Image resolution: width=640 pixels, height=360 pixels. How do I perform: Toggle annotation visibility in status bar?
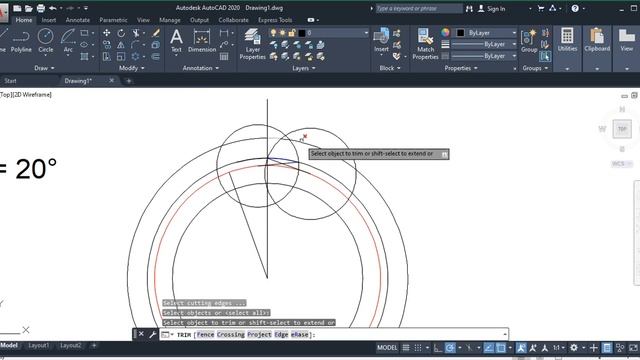point(521,348)
